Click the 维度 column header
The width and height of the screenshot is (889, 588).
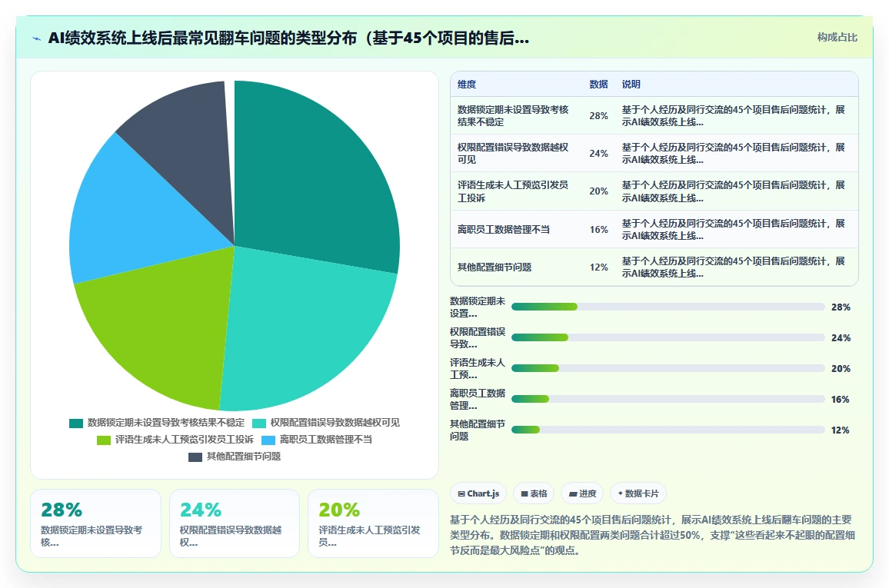tap(467, 85)
